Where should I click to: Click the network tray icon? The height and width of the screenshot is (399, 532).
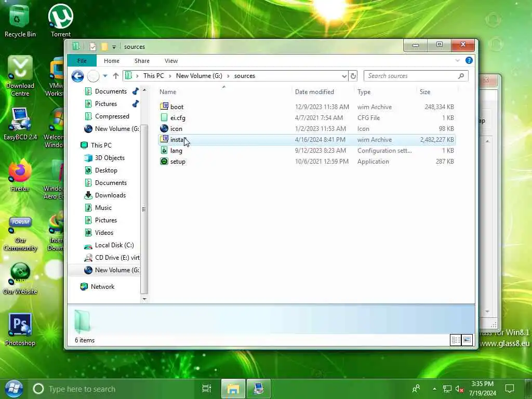[x=447, y=389]
